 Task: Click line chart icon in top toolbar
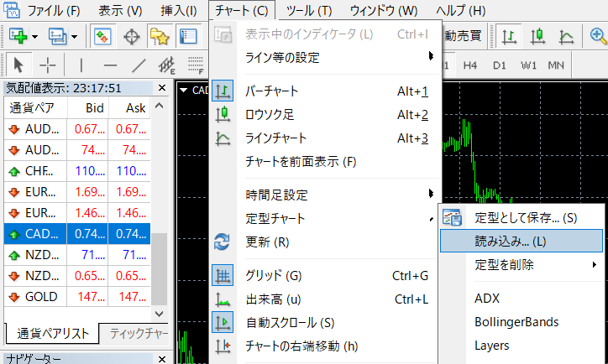click(x=567, y=36)
